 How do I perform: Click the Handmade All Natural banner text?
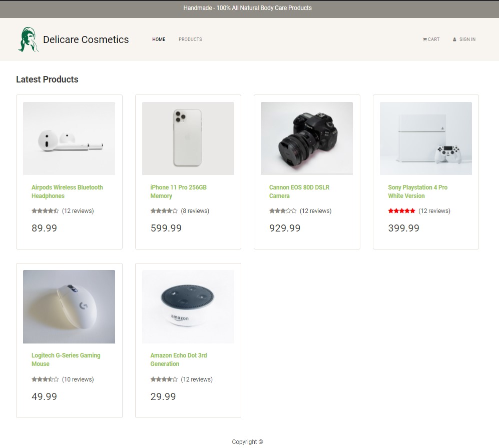[x=247, y=8]
